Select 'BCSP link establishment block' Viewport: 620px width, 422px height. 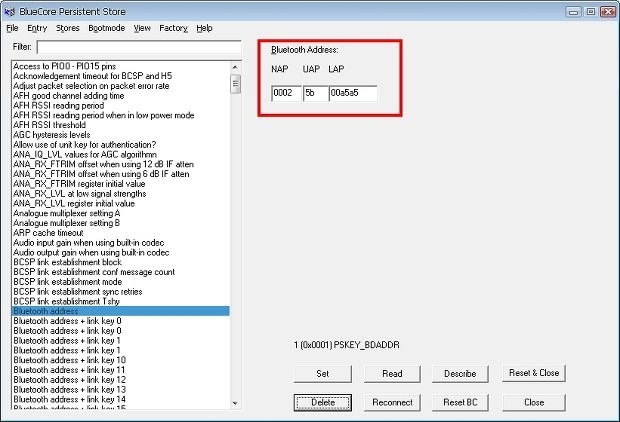coord(121,262)
